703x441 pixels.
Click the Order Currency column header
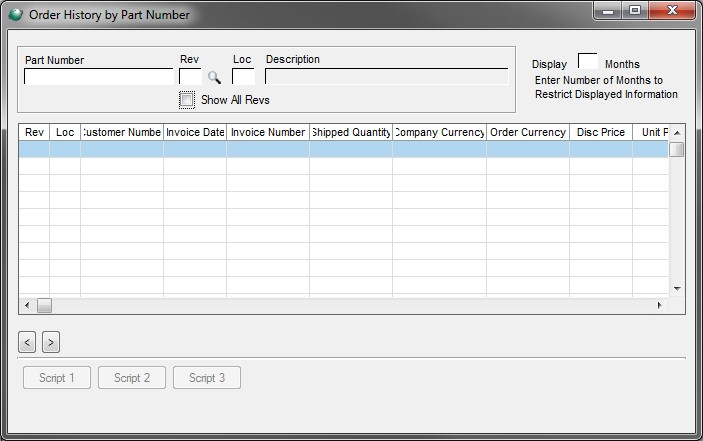coord(528,132)
